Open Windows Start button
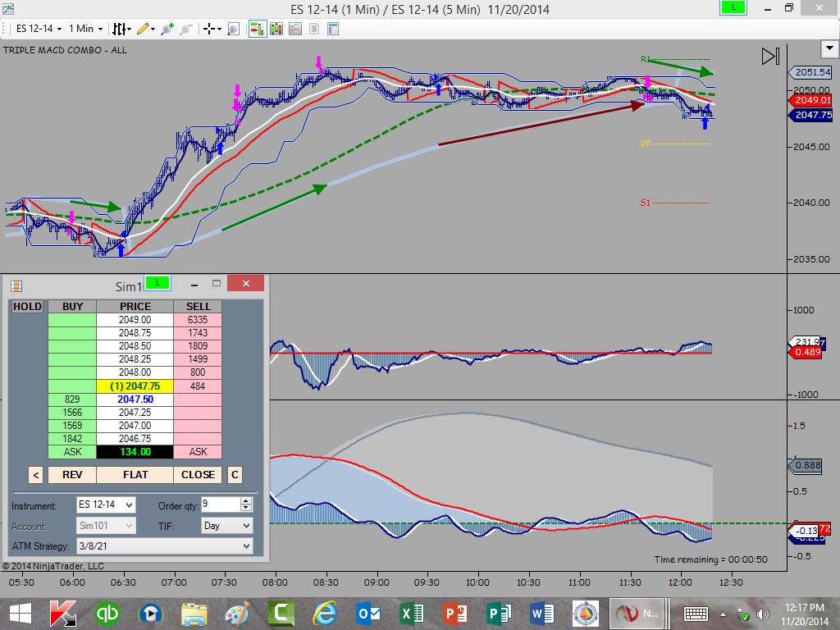 (x=20, y=614)
